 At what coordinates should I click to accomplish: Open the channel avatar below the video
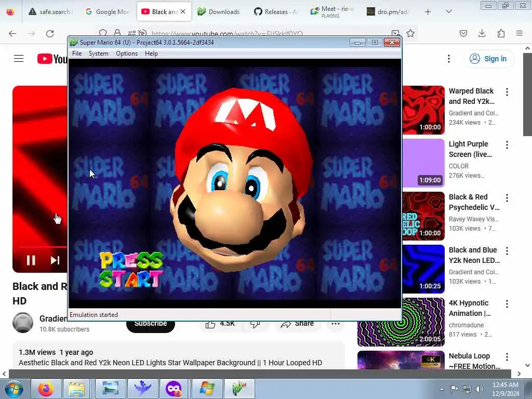coord(23,322)
